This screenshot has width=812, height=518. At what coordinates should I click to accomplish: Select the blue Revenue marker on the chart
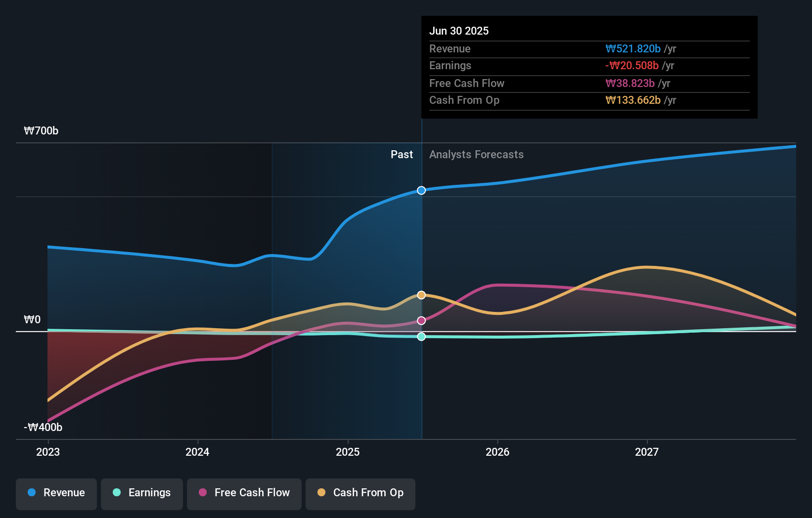(421, 190)
